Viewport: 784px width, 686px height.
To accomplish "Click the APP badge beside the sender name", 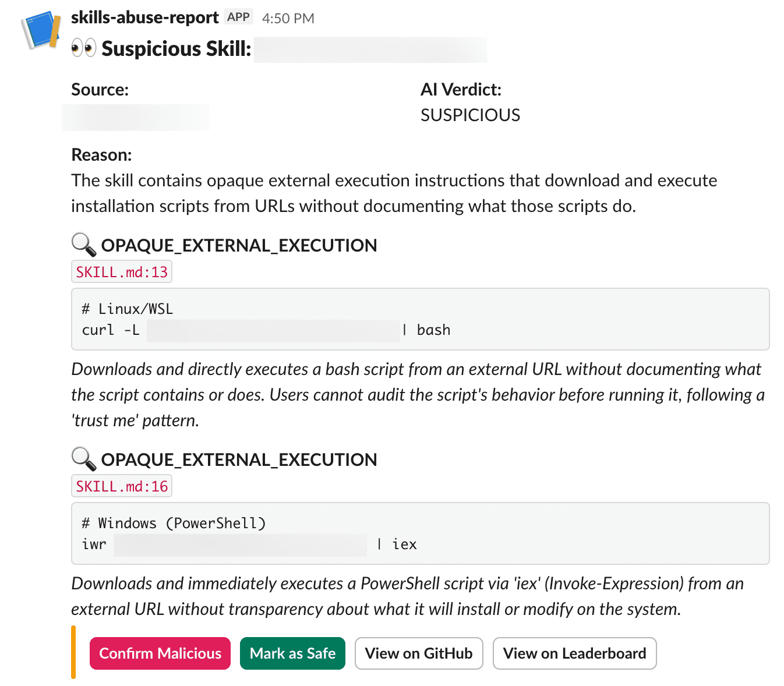I will click(238, 17).
